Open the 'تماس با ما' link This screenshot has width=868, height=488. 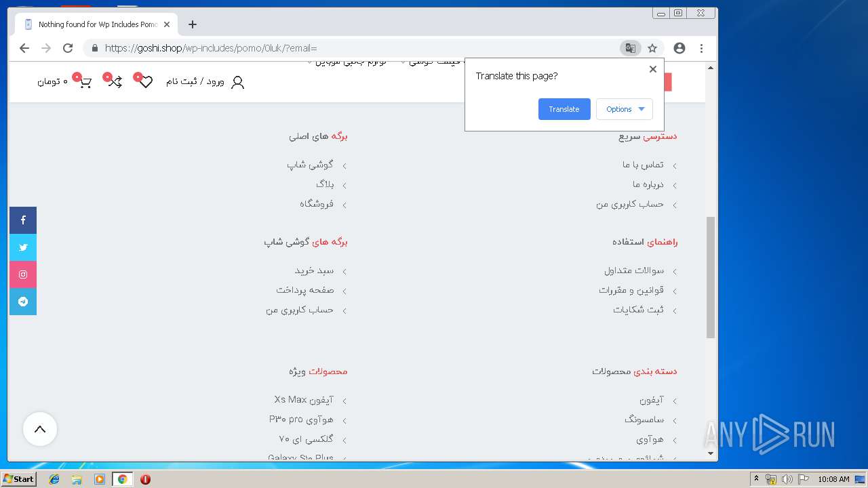pos(643,165)
